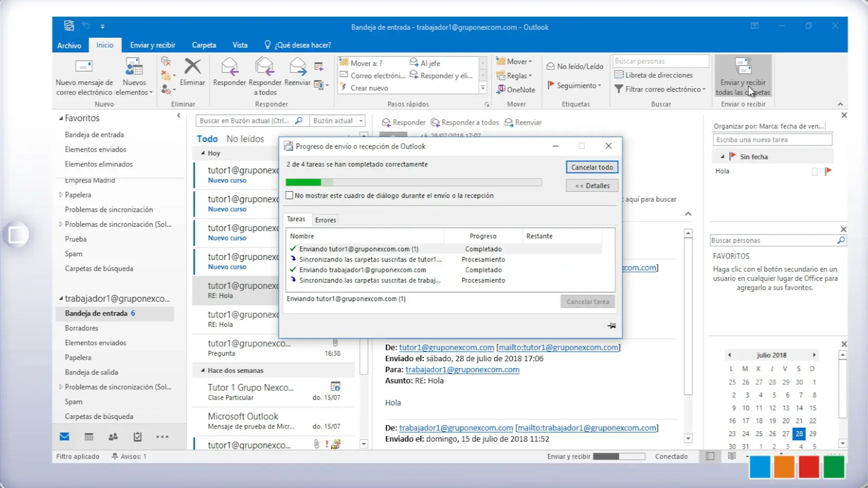Viewport: 868px width, 488px height.
Task: Click status bar Enviar y recibir progress
Action: click(x=619, y=457)
